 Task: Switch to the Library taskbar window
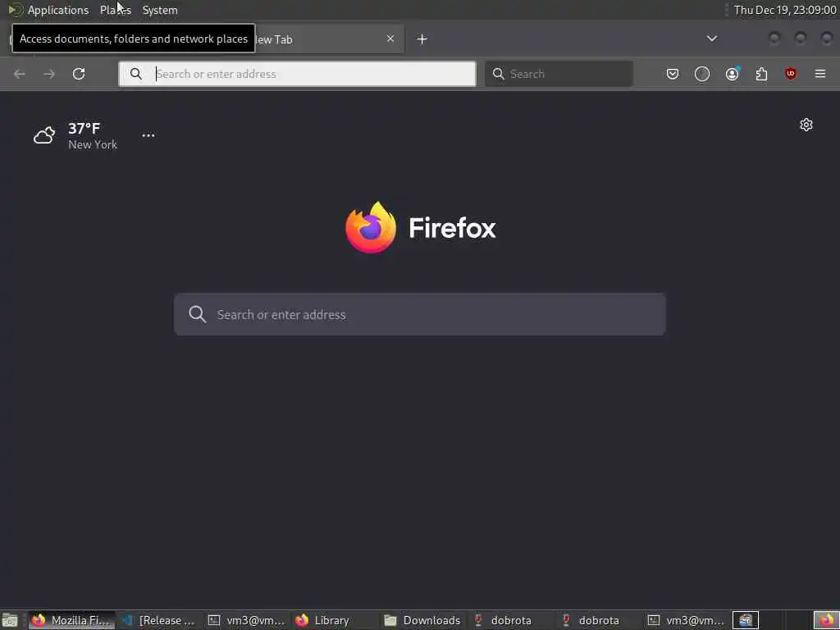(x=323, y=620)
